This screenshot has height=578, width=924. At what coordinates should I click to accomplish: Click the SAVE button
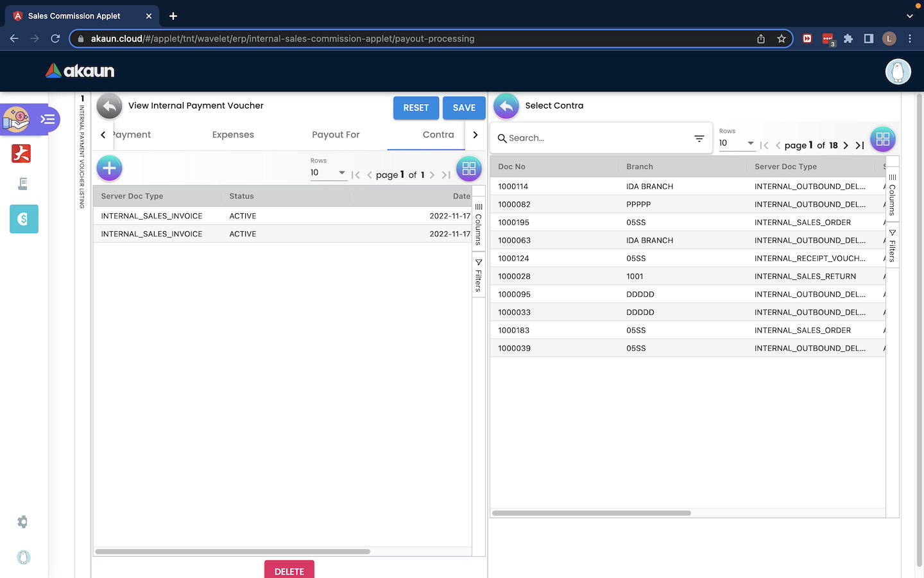coord(464,108)
